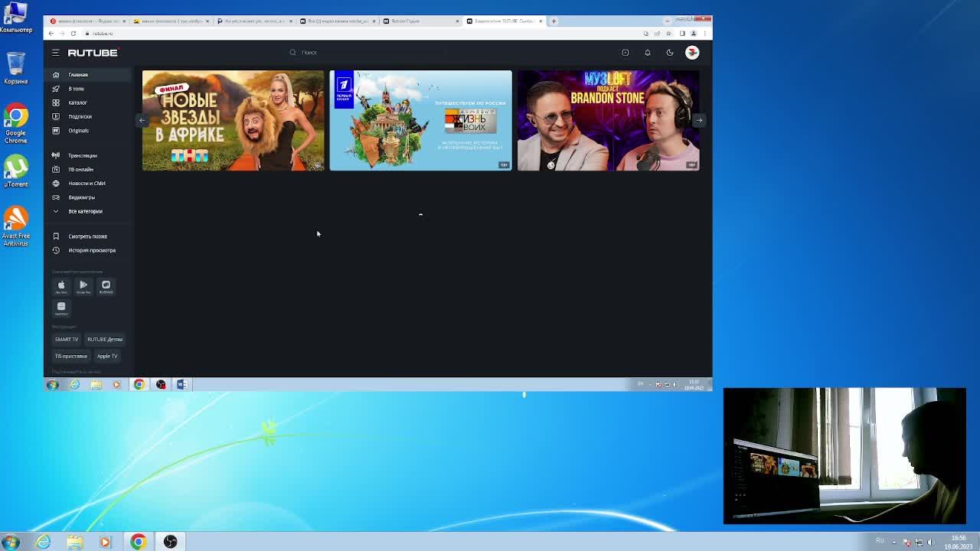This screenshot has height=551, width=980.
Task: Open the AppGallery download button
Action: click(x=61, y=308)
